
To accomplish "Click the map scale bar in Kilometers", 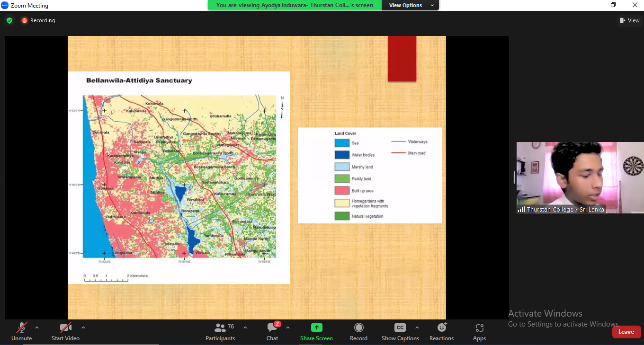I will [116, 278].
